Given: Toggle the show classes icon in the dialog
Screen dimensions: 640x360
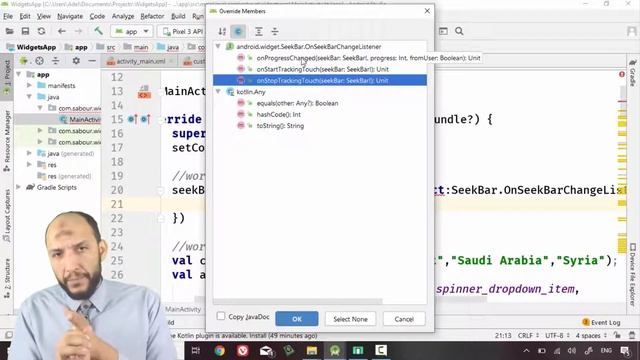Looking at the screenshot, I should click(x=238, y=31).
